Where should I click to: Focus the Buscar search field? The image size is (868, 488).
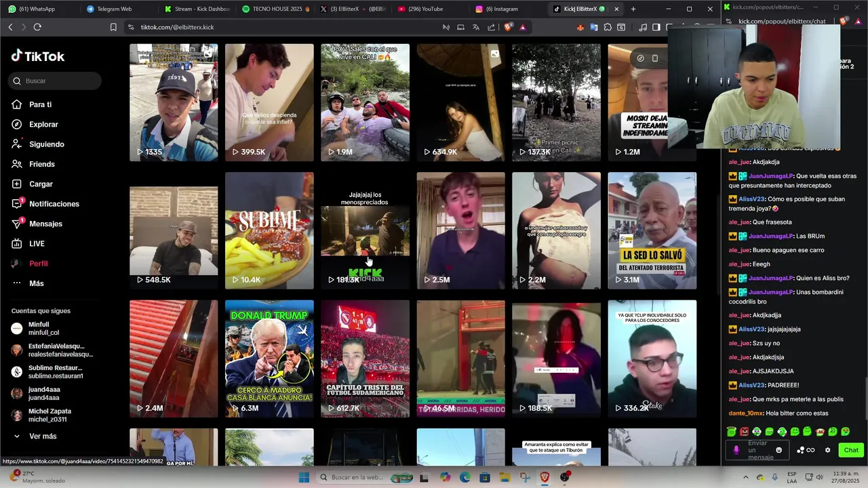56,81
